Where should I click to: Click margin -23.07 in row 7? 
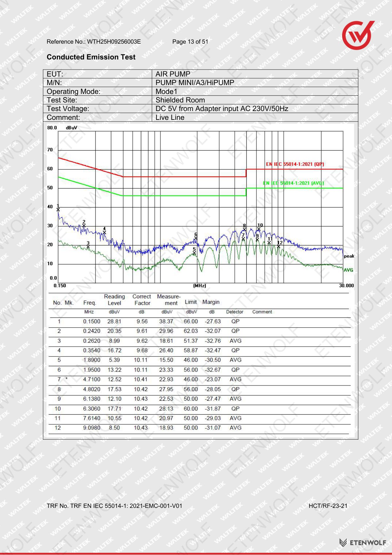pyautogui.click(x=213, y=379)
